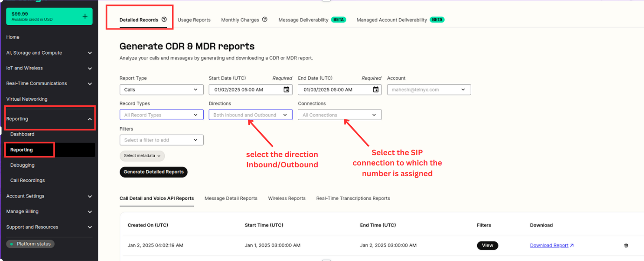The width and height of the screenshot is (644, 261).
Task: Click the plus icon beside available credit
Action: (85, 16)
